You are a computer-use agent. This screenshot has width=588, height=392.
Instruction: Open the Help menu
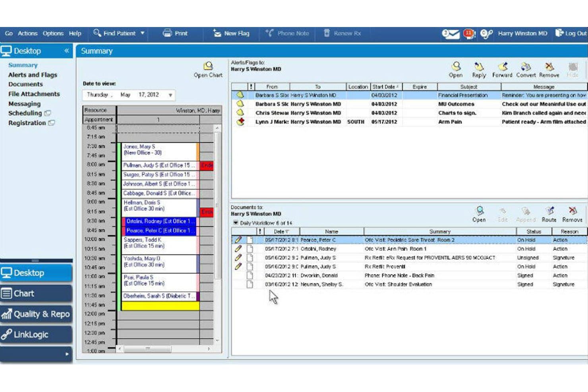click(x=75, y=33)
